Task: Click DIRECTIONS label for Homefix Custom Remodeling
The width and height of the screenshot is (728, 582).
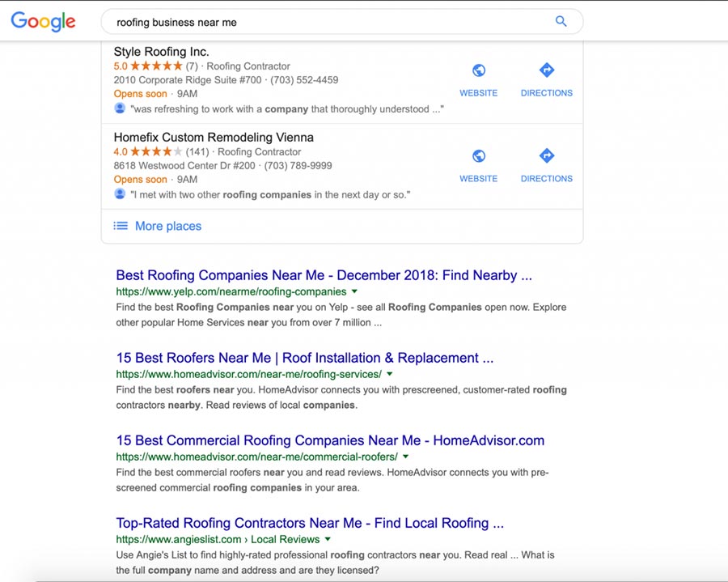Action: click(x=547, y=178)
